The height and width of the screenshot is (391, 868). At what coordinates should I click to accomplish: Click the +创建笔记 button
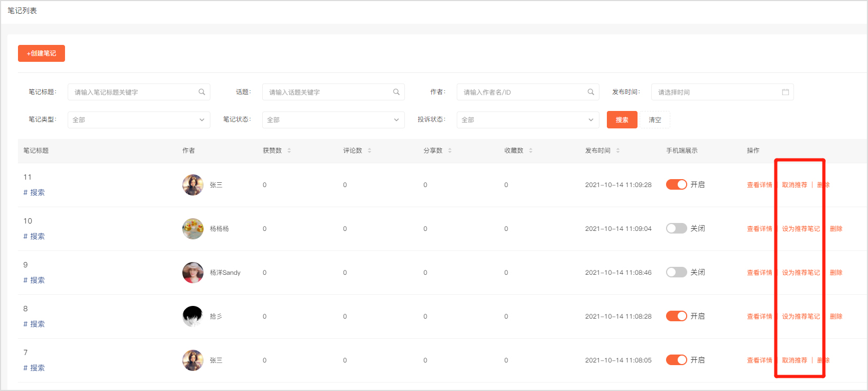coord(41,53)
